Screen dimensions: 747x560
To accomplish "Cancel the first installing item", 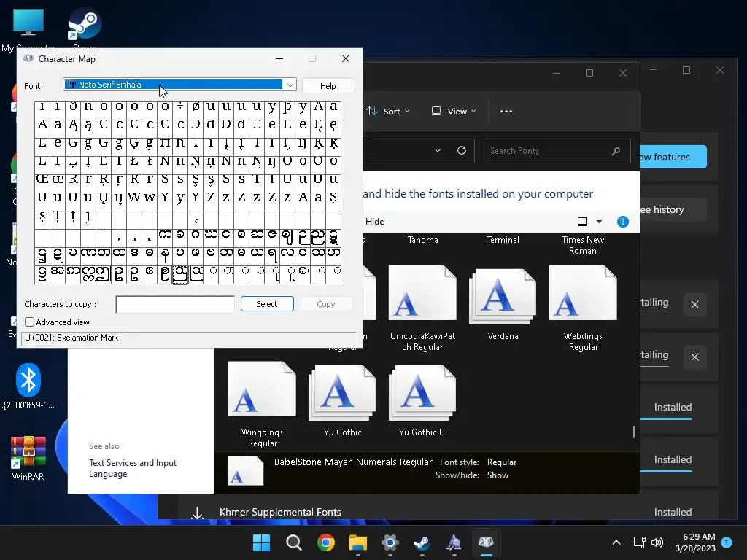I will coord(695,304).
